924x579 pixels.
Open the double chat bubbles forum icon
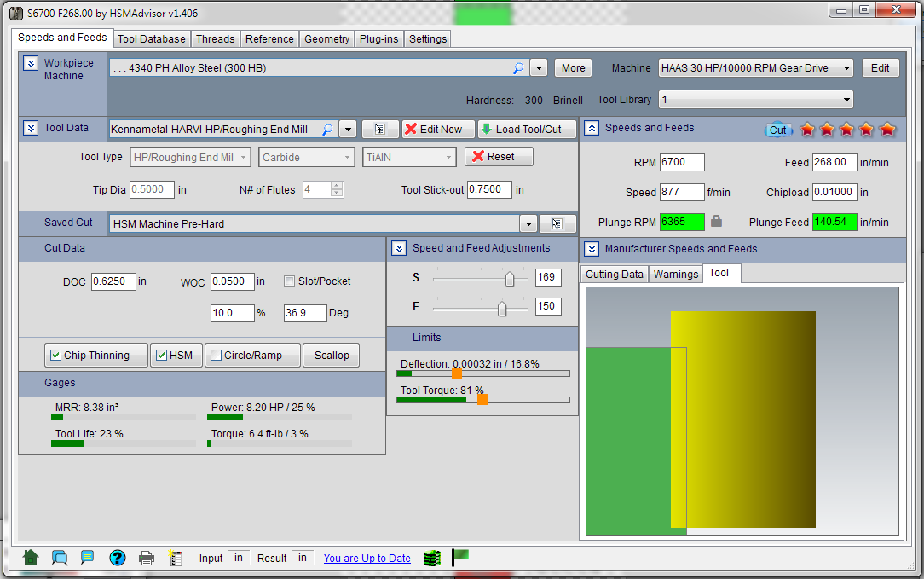tap(60, 557)
